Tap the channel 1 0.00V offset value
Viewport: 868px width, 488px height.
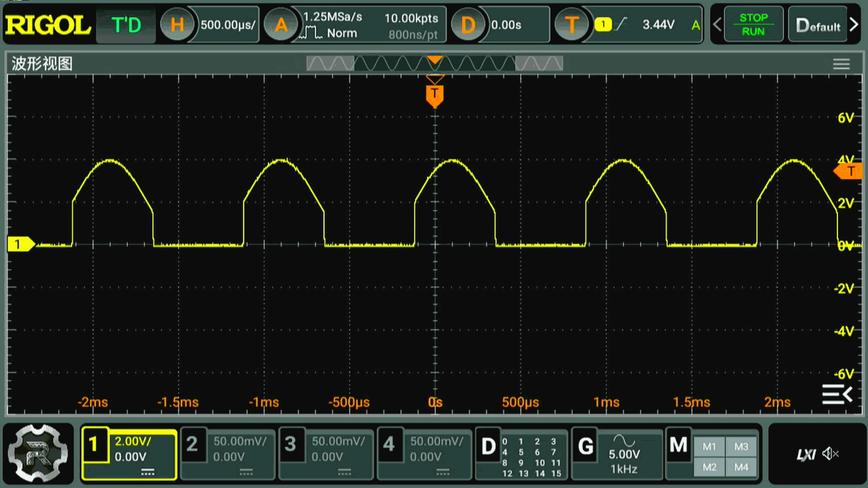point(130,457)
